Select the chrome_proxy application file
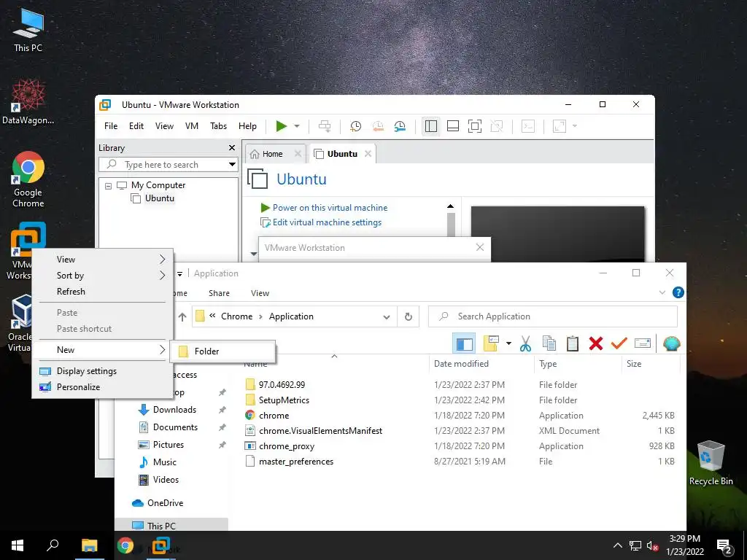Image resolution: width=747 pixels, height=560 pixels. coord(286,446)
